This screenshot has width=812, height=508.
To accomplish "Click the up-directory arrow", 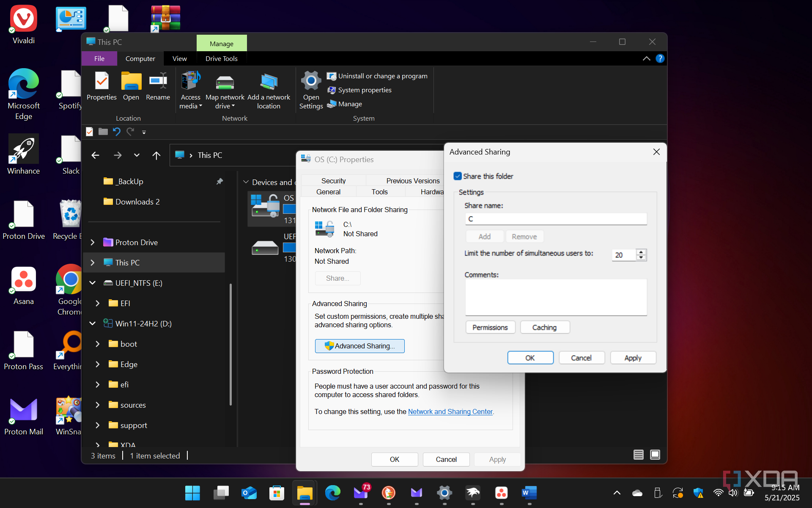I will (x=156, y=155).
